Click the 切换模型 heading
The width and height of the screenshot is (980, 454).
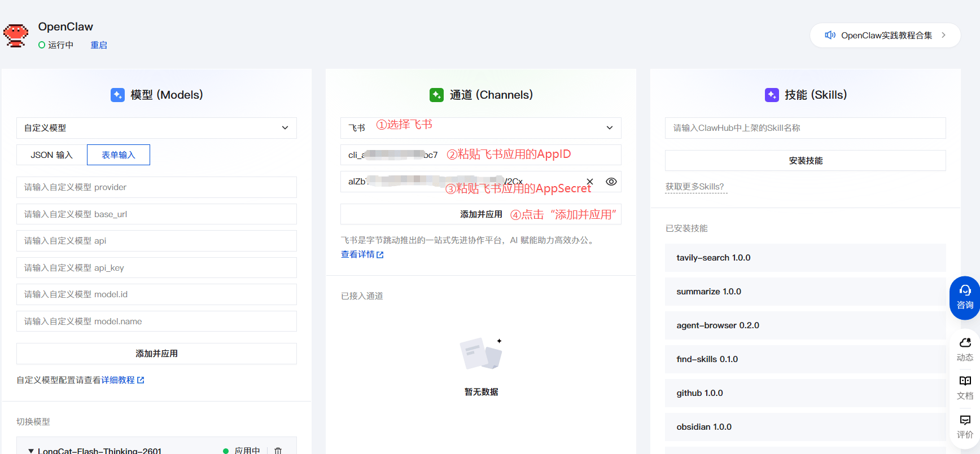(x=33, y=422)
